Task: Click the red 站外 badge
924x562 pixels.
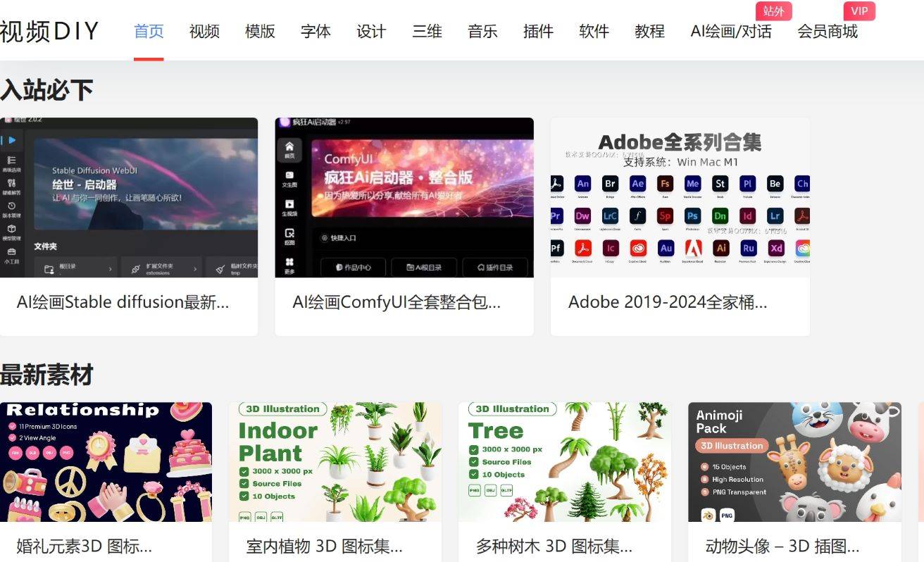Action: point(774,11)
